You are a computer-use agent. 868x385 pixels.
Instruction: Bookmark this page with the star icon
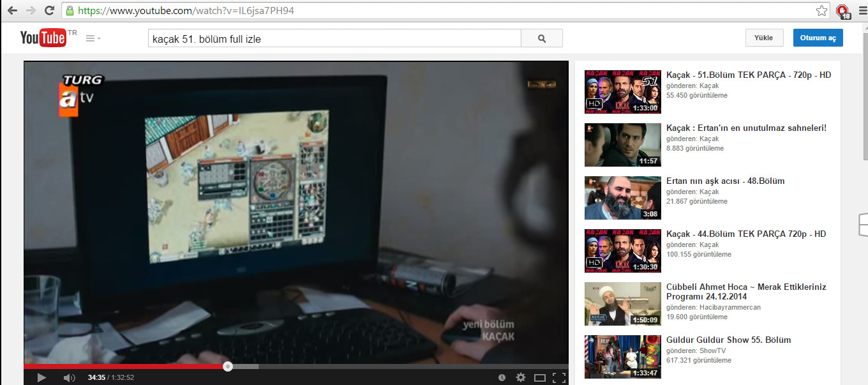click(x=822, y=11)
